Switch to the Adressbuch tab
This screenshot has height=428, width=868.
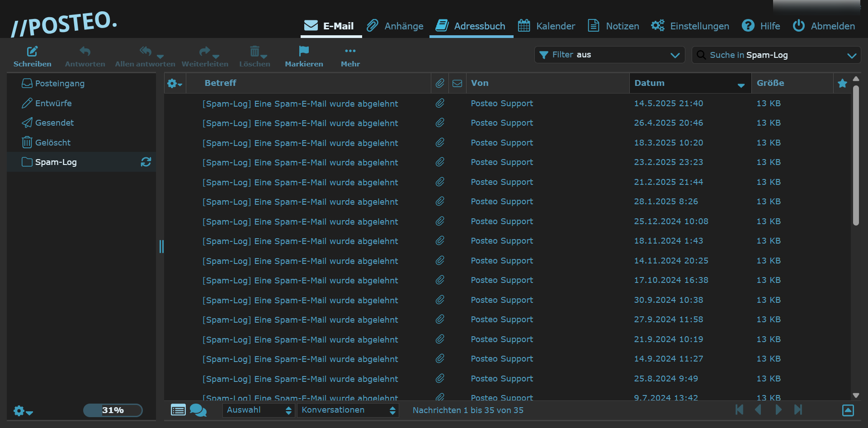[x=471, y=26]
